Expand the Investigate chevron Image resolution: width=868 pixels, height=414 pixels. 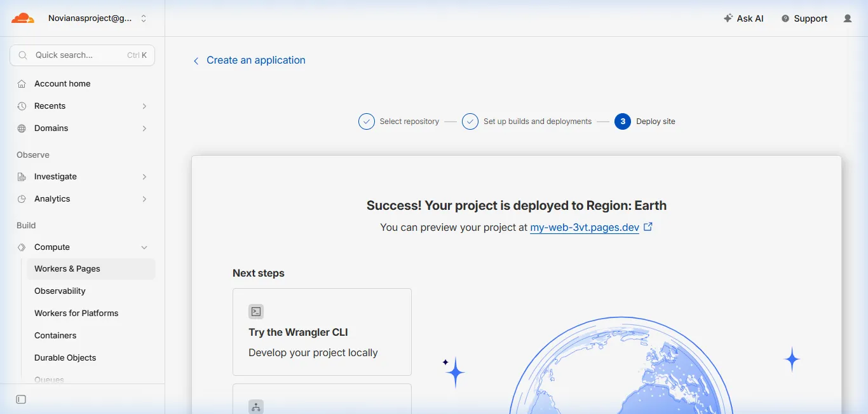[x=144, y=177]
